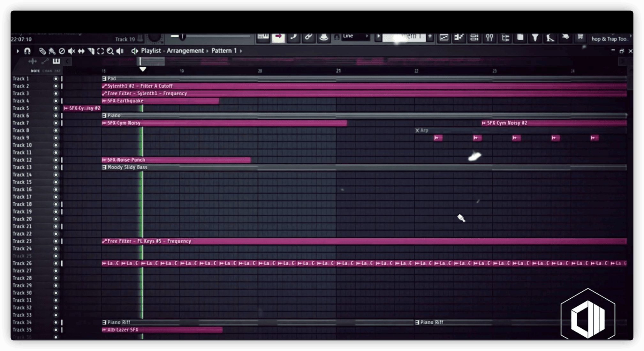Select Free Filter - FL Keys #5 clip
The height and width of the screenshot is (351, 644).
click(364, 241)
